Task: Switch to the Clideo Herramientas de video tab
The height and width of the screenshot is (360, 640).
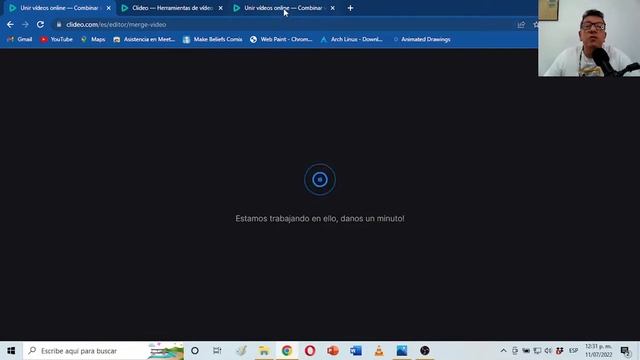Action: 172,8
